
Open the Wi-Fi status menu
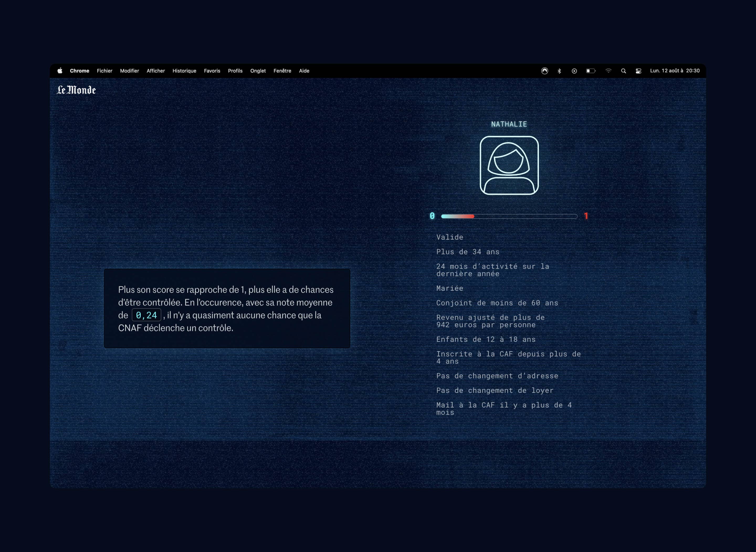click(x=608, y=71)
